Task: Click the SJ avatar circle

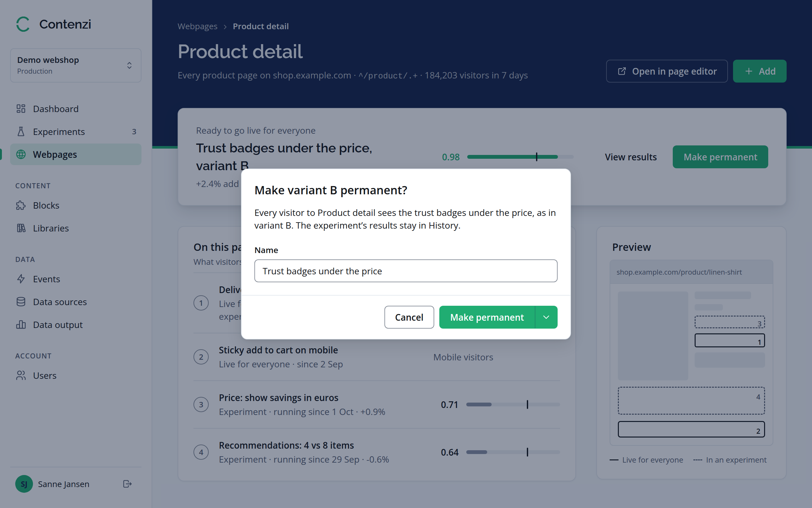Action: tap(24, 484)
